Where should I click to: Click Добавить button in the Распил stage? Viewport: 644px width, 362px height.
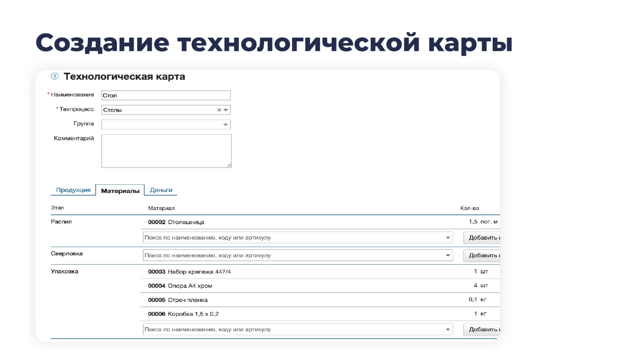(x=482, y=238)
